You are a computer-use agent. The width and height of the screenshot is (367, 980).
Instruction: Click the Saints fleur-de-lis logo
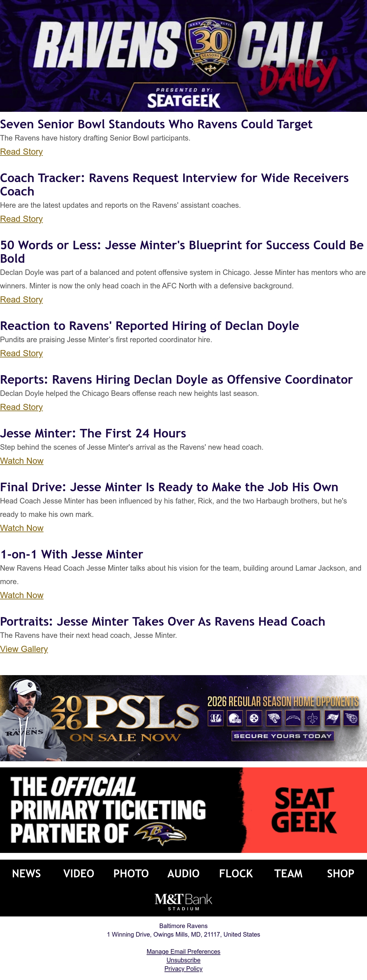[313, 718]
